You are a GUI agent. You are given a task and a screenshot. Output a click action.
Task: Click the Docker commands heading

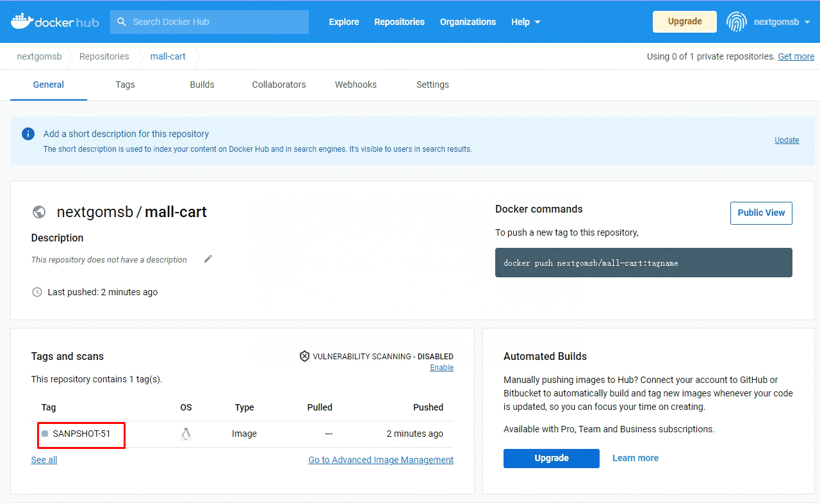539,209
